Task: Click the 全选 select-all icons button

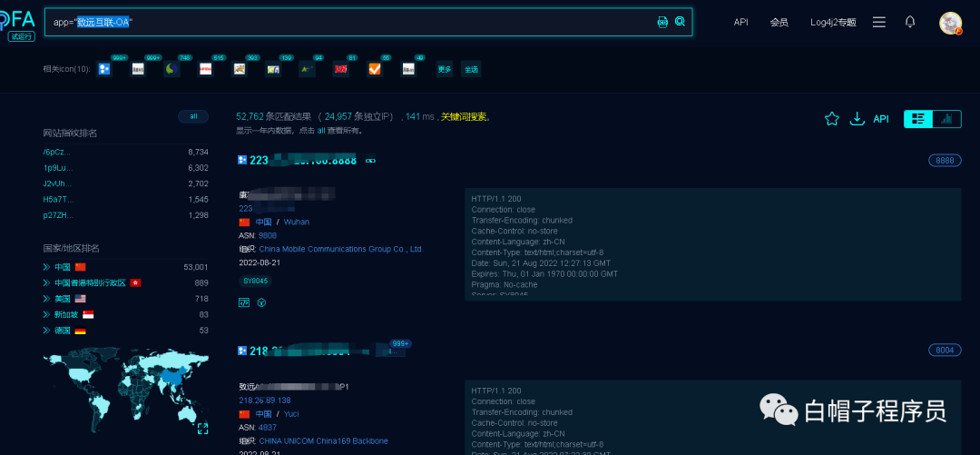Action: pos(471,69)
